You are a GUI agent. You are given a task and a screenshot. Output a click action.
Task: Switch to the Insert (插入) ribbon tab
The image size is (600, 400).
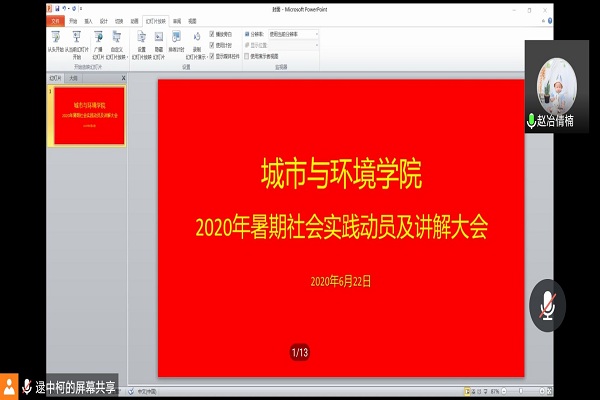pyautogui.click(x=88, y=19)
